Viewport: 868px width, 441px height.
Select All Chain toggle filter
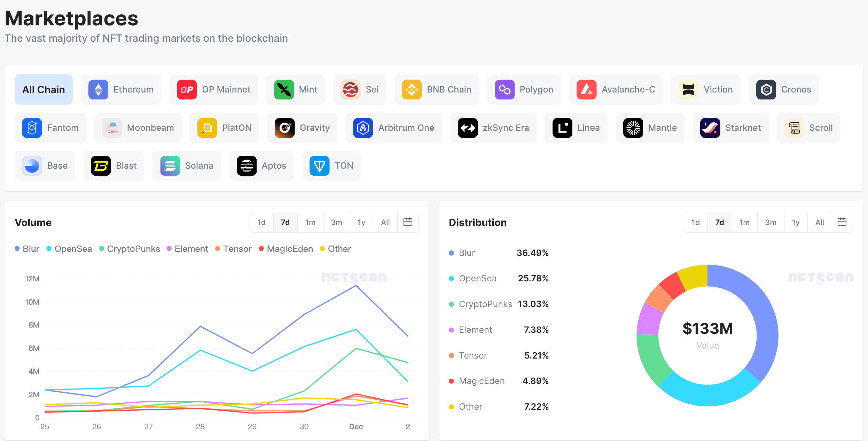[43, 89]
